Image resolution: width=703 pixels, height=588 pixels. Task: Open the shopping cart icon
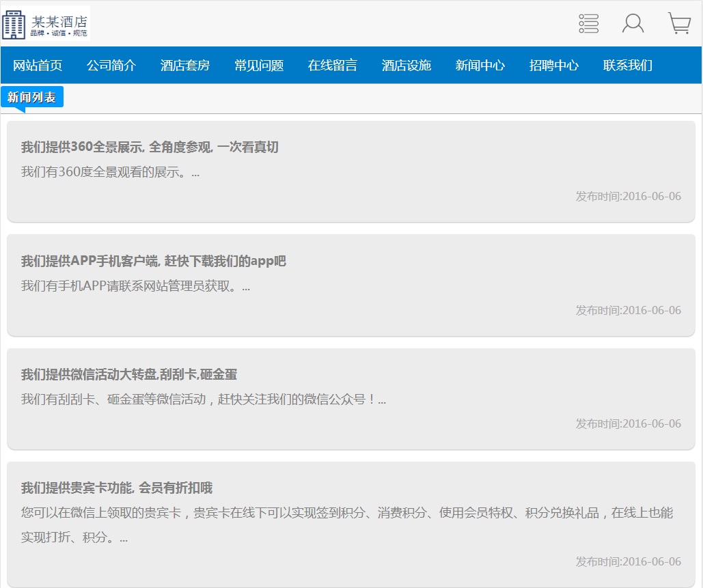click(679, 23)
